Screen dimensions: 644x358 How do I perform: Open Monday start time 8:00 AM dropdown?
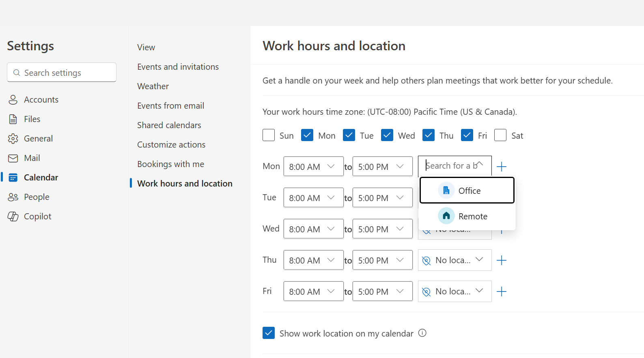(x=314, y=166)
